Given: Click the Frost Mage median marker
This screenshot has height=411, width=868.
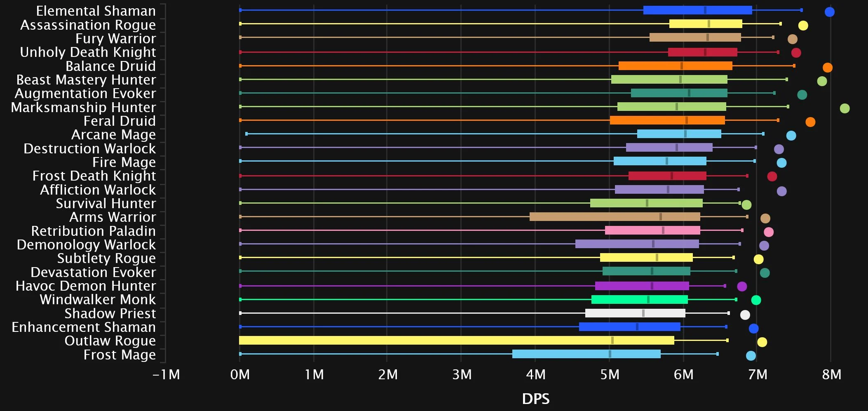Looking at the screenshot, I should click(610, 354).
